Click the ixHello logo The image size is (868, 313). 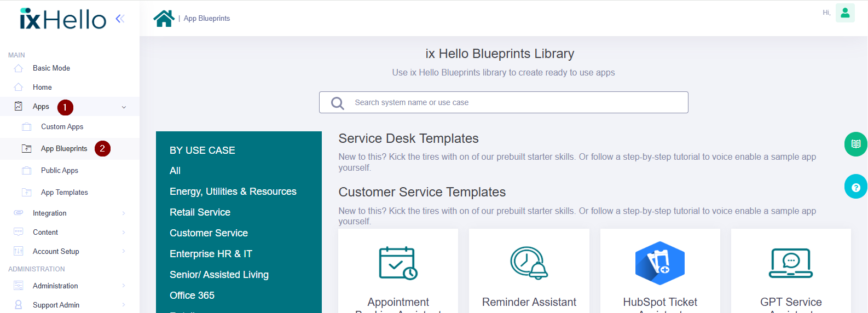(x=63, y=19)
